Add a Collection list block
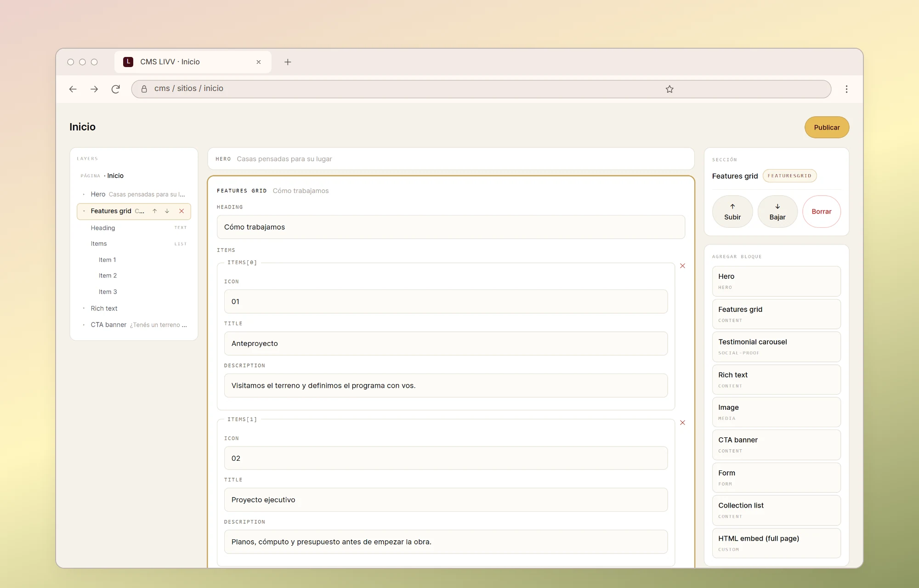The image size is (919, 588). point(776,510)
